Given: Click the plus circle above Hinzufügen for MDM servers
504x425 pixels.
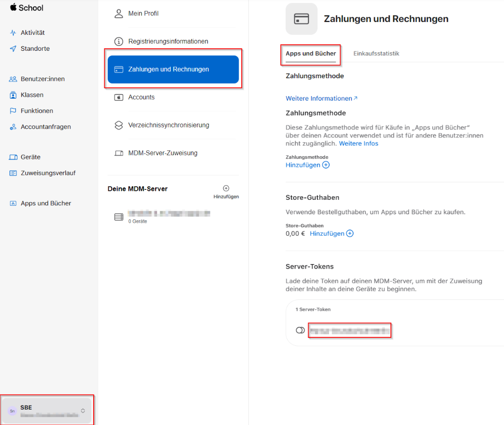Looking at the screenshot, I should pos(226,188).
